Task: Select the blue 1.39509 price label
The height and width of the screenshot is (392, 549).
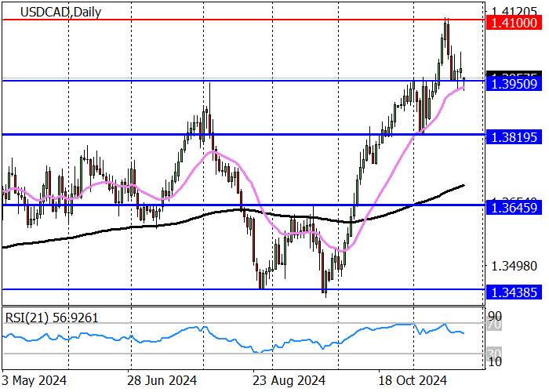Action: tap(514, 85)
